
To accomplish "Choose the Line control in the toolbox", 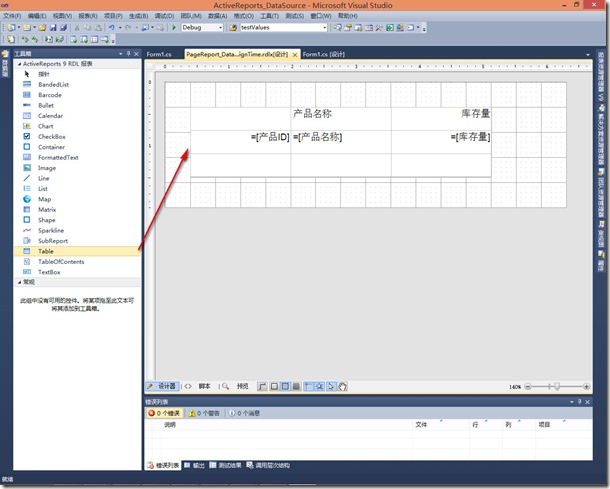I will 77,179.
